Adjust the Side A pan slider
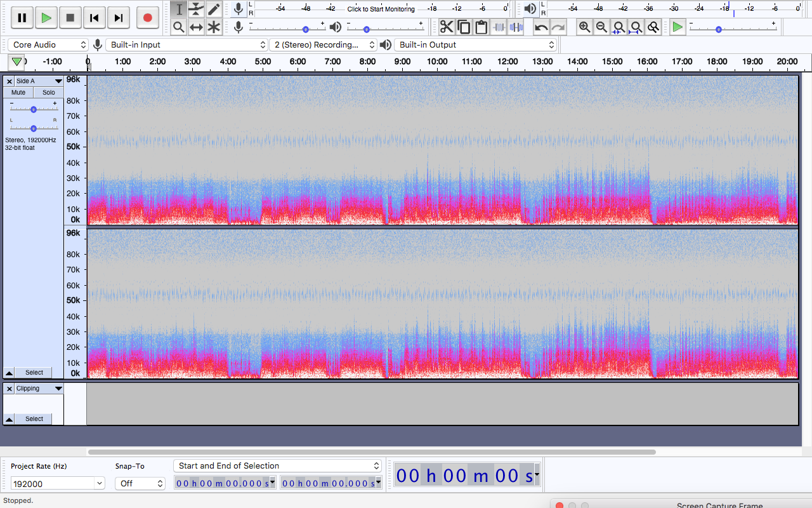Screen dimensions: 812x508 pyautogui.click(x=34, y=128)
